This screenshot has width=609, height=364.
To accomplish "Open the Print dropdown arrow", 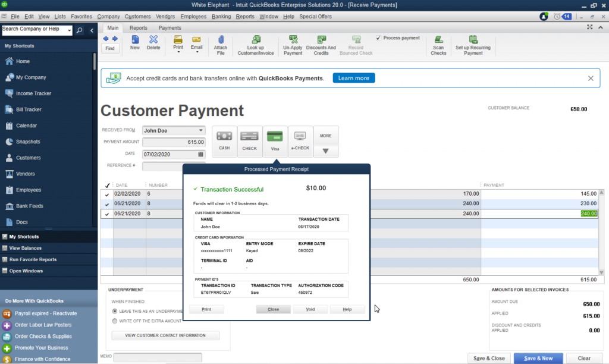I will click(x=178, y=52).
